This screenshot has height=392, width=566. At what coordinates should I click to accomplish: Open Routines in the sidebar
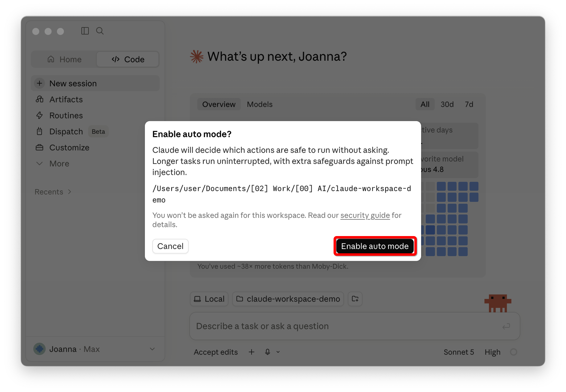95,115
